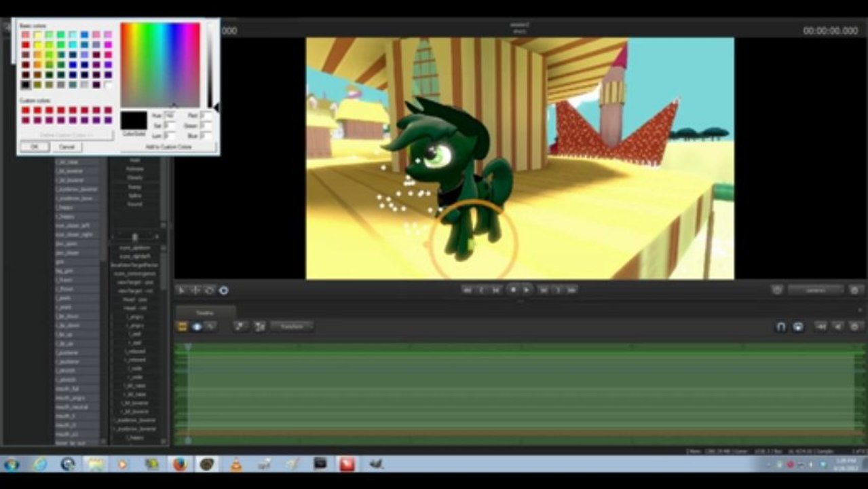Step forward one frame
Viewport: 868px width, 489px height.
coord(544,290)
